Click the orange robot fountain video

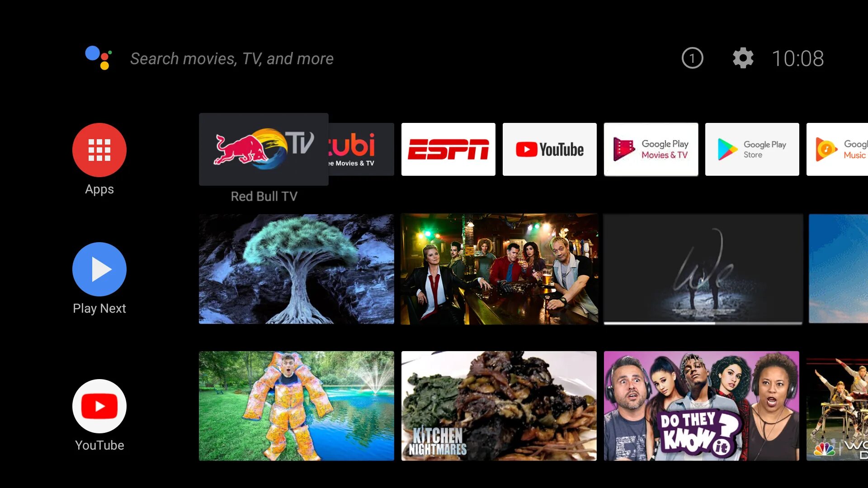[296, 406]
